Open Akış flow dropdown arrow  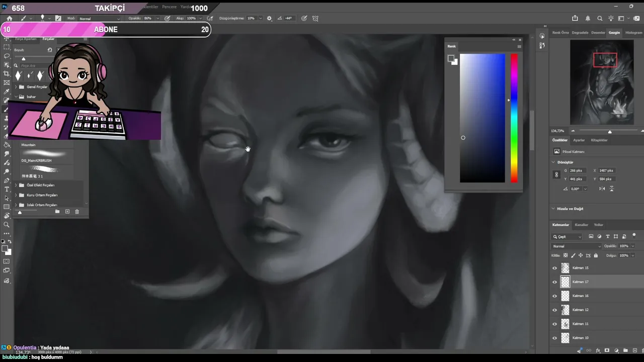pyautogui.click(x=201, y=19)
